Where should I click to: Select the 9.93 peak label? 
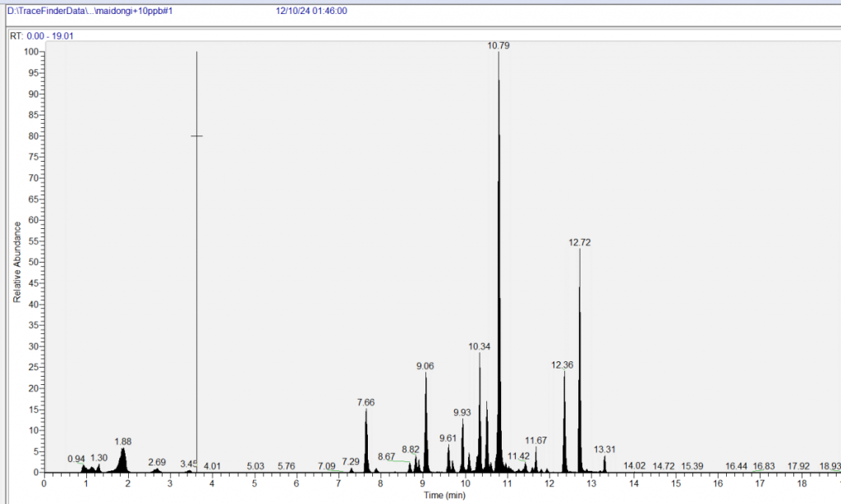[462, 412]
